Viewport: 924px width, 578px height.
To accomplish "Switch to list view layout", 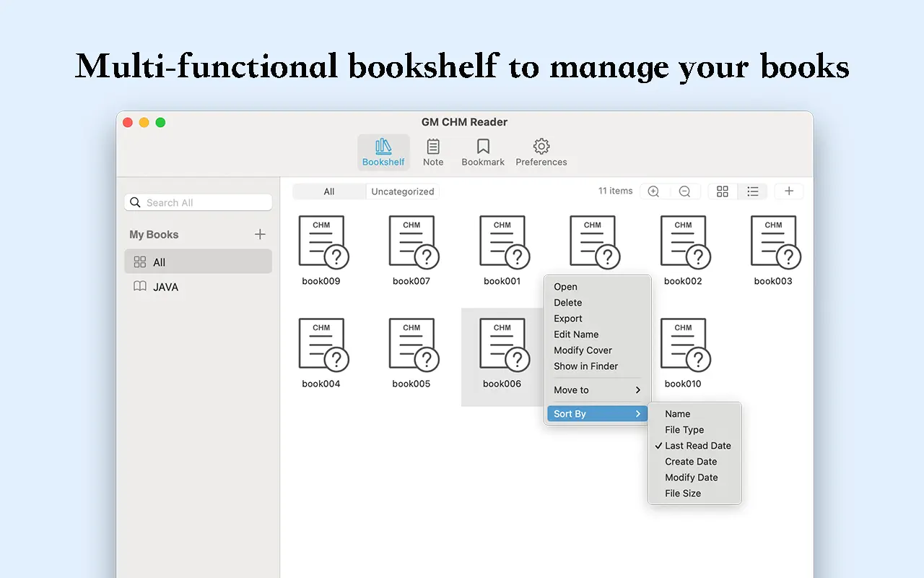I will tap(753, 191).
